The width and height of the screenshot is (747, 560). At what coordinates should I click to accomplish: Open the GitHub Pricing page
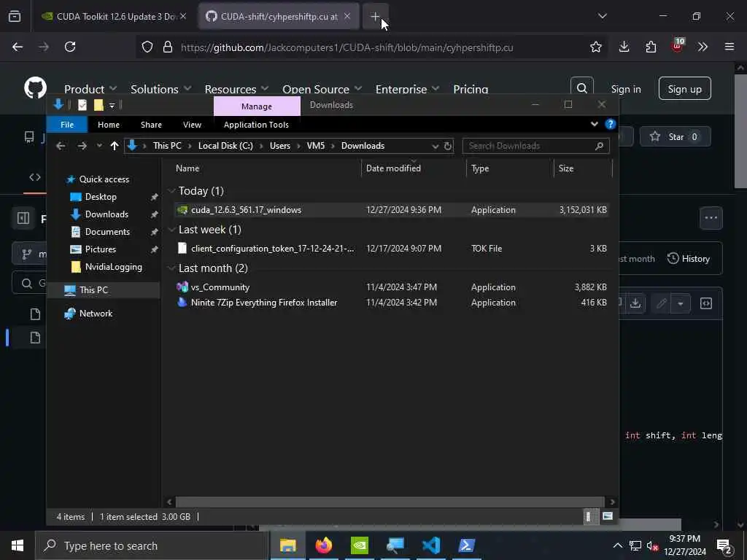click(x=471, y=89)
